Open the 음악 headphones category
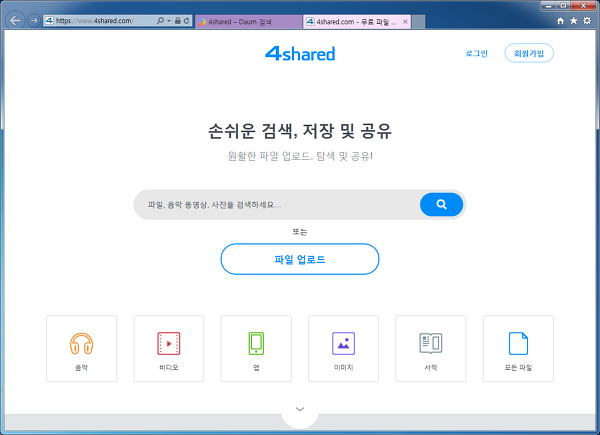600x435 pixels. click(82, 349)
